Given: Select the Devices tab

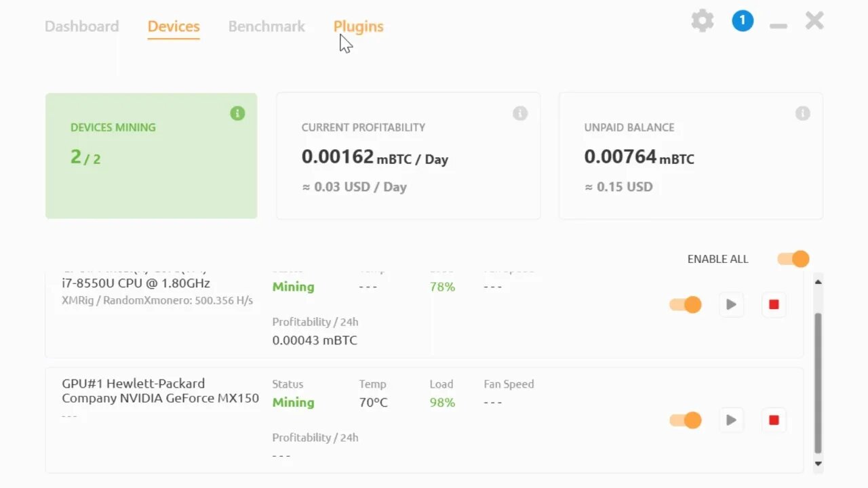Looking at the screenshot, I should pyautogui.click(x=174, y=26).
